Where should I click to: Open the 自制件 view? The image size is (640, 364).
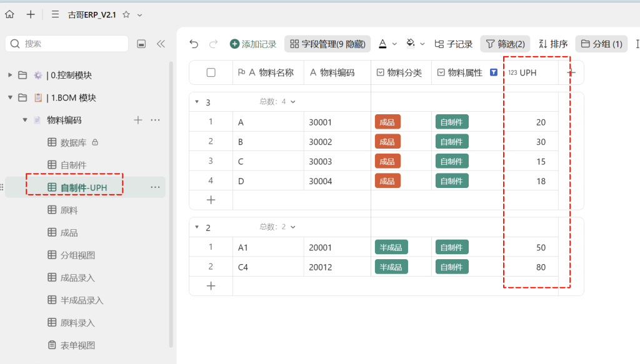pos(73,165)
